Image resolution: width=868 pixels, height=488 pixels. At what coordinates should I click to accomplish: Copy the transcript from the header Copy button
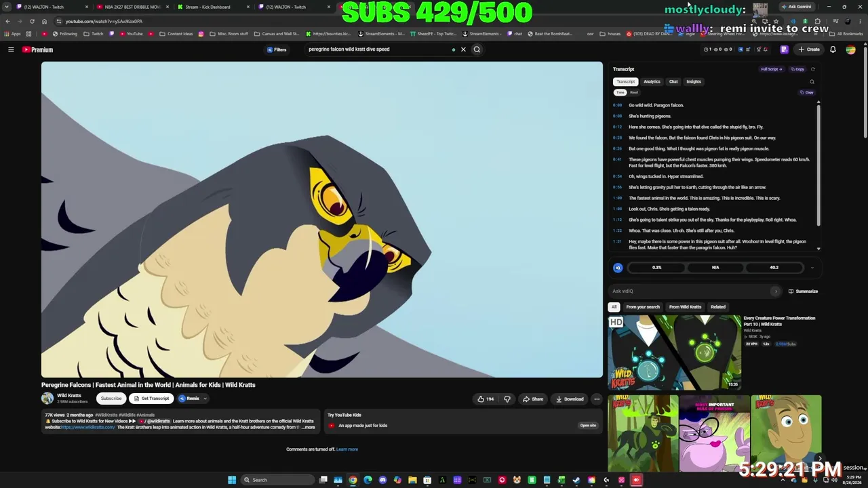click(797, 69)
